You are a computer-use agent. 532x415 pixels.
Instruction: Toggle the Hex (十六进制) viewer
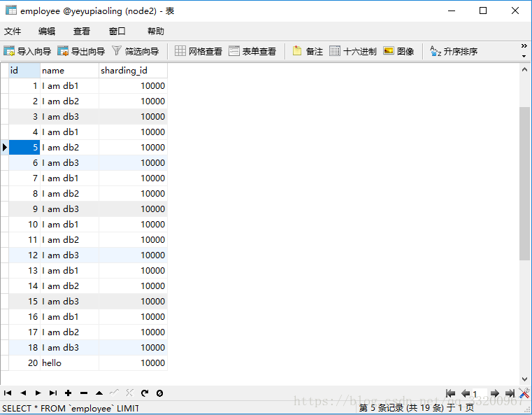[x=353, y=51]
